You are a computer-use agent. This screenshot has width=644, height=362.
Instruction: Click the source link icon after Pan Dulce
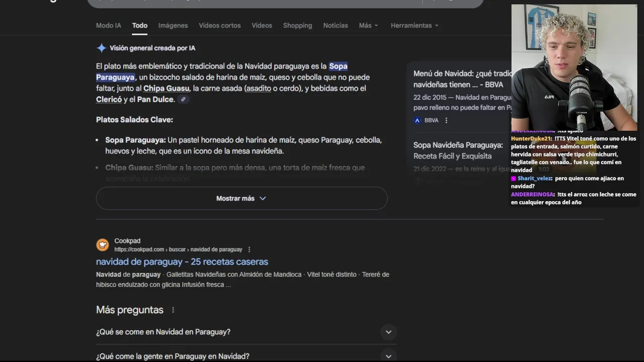pyautogui.click(x=183, y=100)
